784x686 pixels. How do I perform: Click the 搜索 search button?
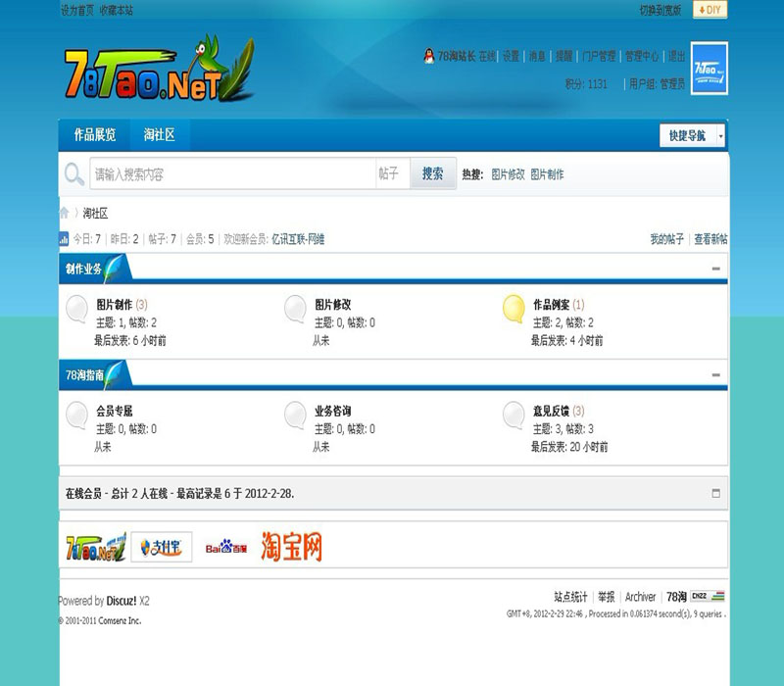[433, 173]
